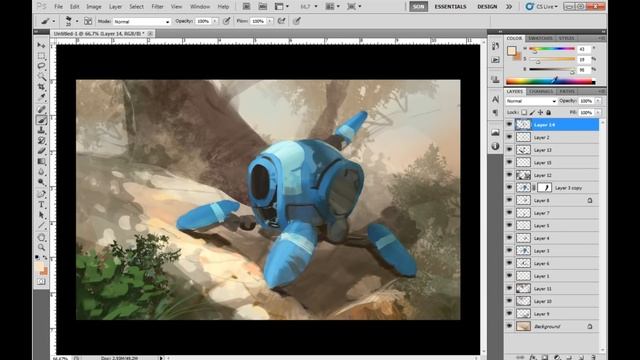Select Layer 12 thumbnail

pyautogui.click(x=523, y=175)
